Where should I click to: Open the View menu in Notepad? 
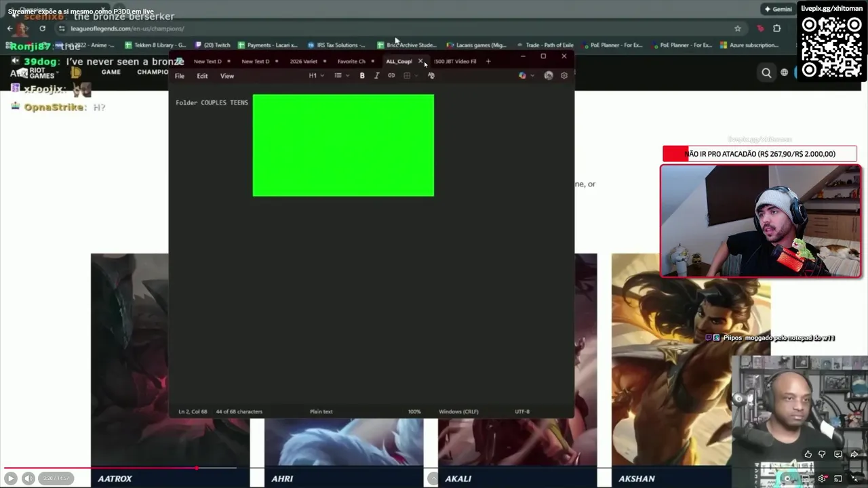coord(227,76)
